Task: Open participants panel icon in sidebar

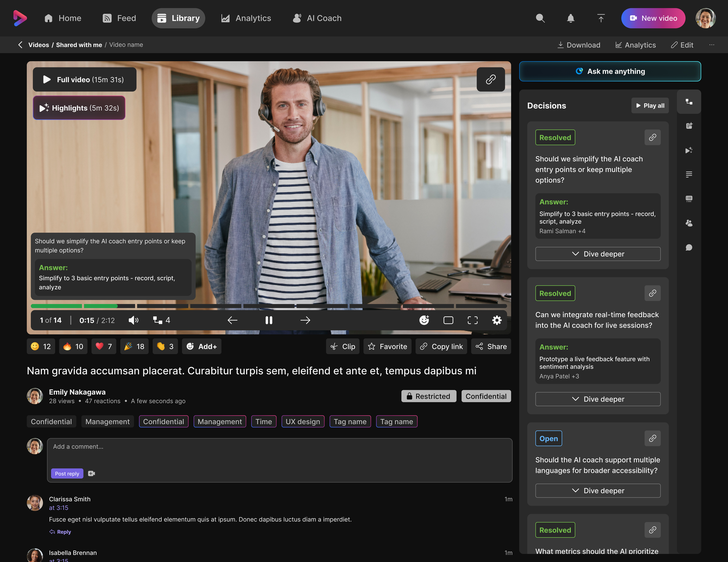Action: (x=689, y=223)
